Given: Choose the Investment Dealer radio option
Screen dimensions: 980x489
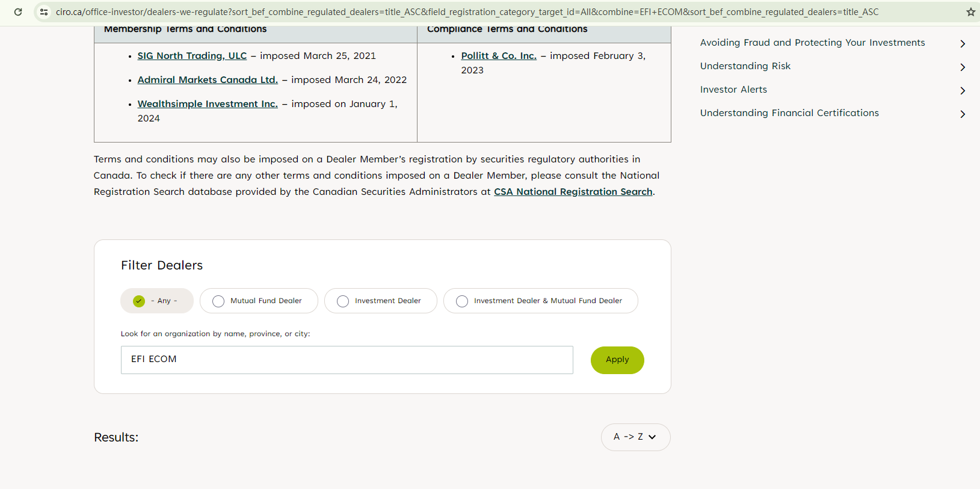Looking at the screenshot, I should pyautogui.click(x=343, y=301).
